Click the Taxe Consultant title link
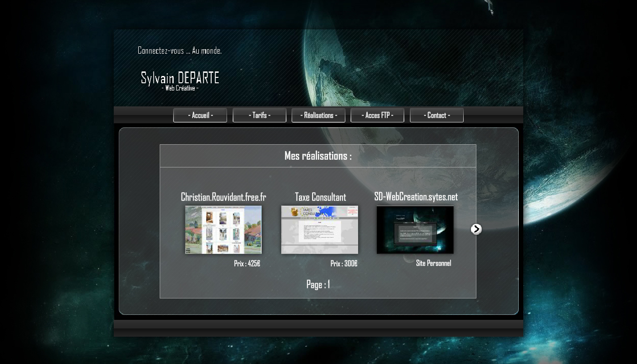Viewport: 637px width, 364px height. [319, 197]
